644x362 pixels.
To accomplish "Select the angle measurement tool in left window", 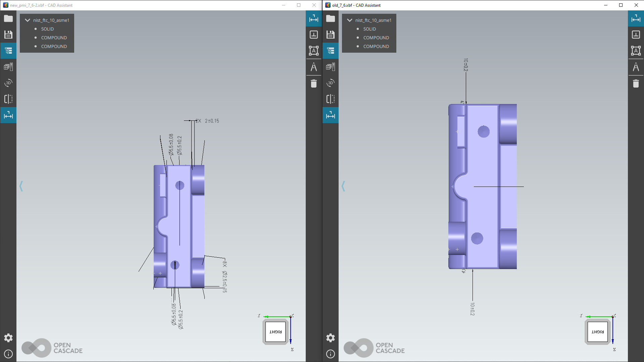I will point(314,67).
